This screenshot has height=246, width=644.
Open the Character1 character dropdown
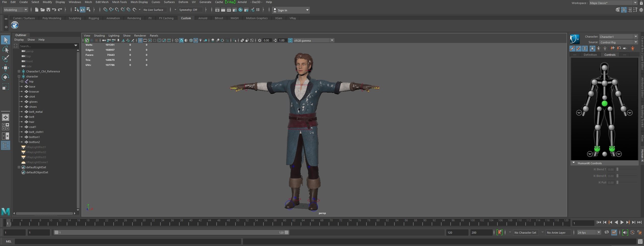pos(618,37)
